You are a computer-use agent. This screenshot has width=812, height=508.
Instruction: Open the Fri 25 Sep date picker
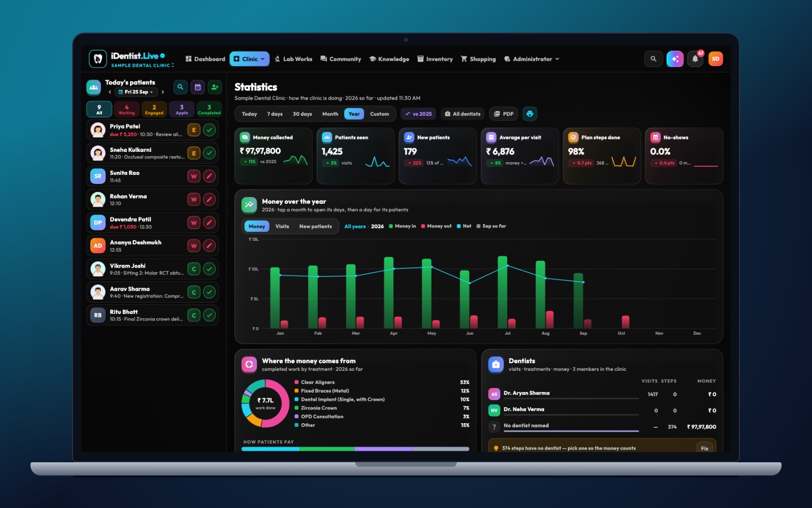point(136,92)
